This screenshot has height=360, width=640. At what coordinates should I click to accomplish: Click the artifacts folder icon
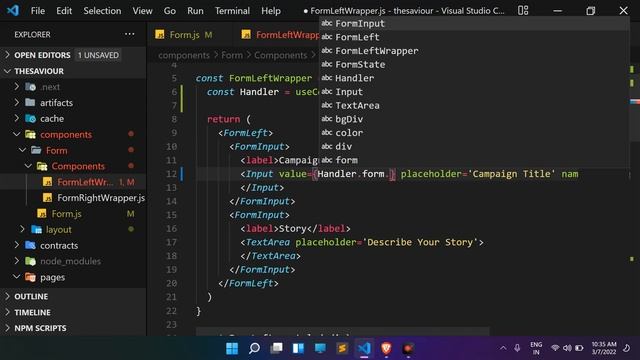(x=30, y=102)
